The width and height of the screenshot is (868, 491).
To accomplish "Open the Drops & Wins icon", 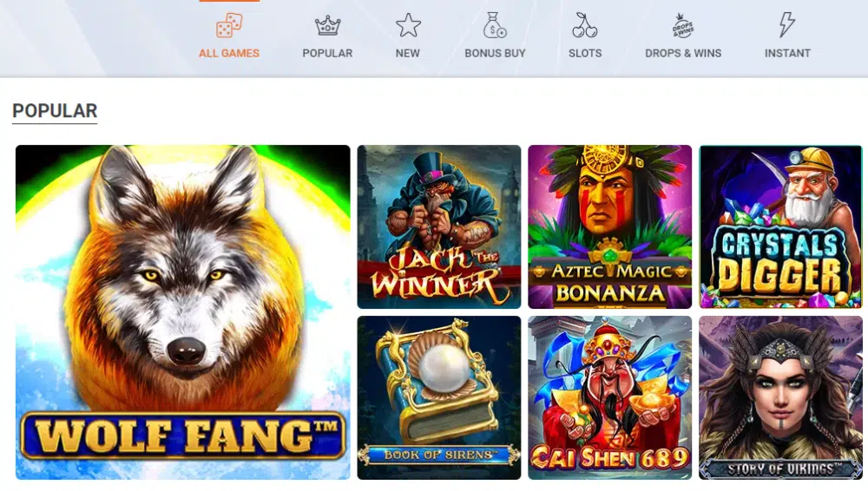I will pyautogui.click(x=682, y=25).
